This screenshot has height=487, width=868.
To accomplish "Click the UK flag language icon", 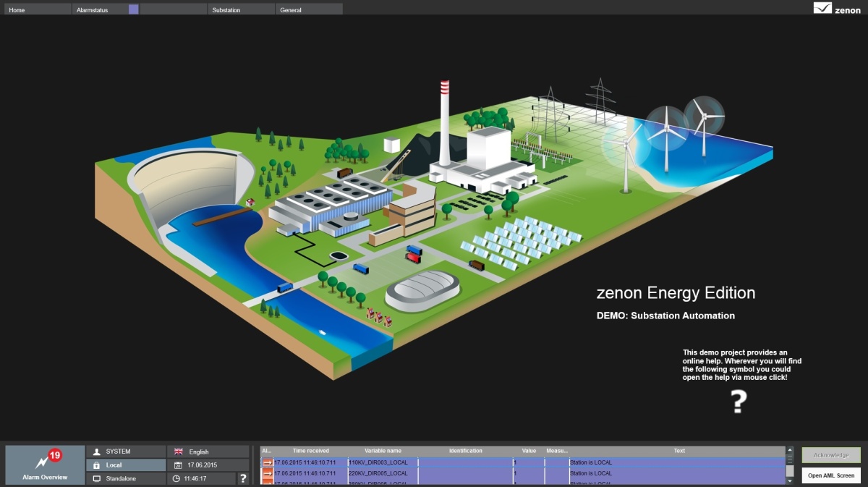I will [x=179, y=452].
